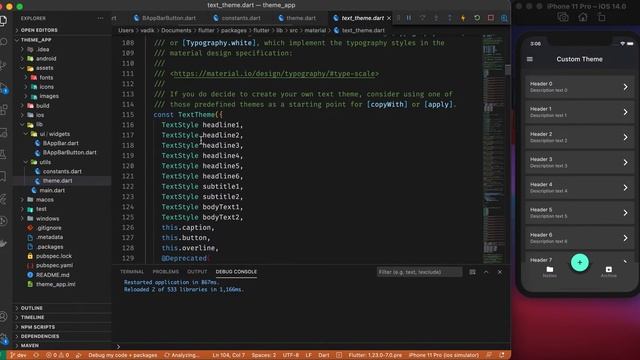Tap the Header 3 list item

coord(579,162)
